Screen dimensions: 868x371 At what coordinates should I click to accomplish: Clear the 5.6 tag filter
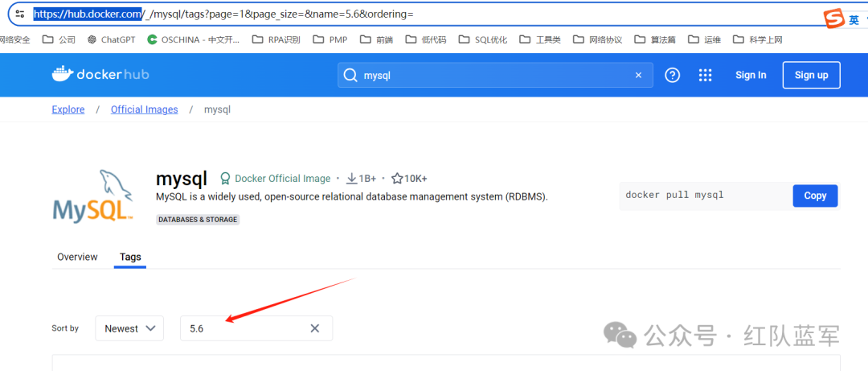click(x=315, y=328)
